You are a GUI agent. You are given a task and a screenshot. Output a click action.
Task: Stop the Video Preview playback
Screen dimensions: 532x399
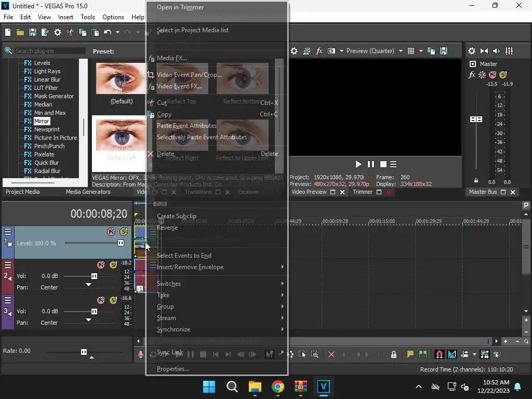pyautogui.click(x=383, y=164)
